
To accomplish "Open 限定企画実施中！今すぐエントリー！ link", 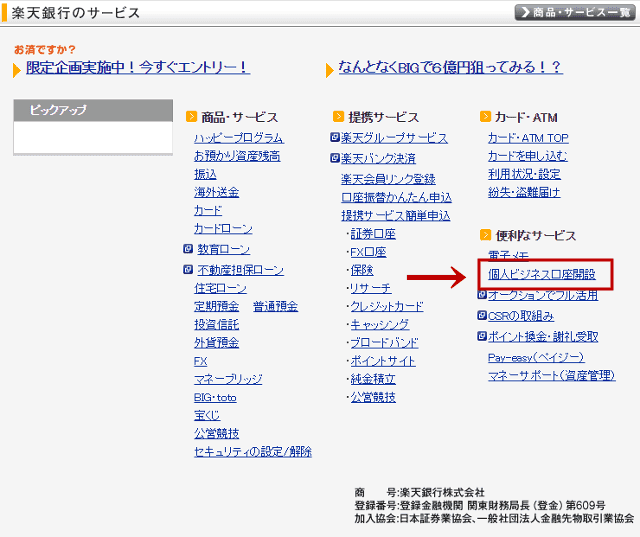I will point(138,67).
